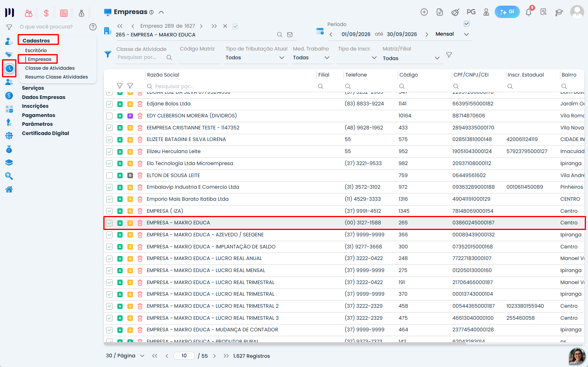Open the Certificado Digital menu
This screenshot has height=367, width=588.
(46, 133)
